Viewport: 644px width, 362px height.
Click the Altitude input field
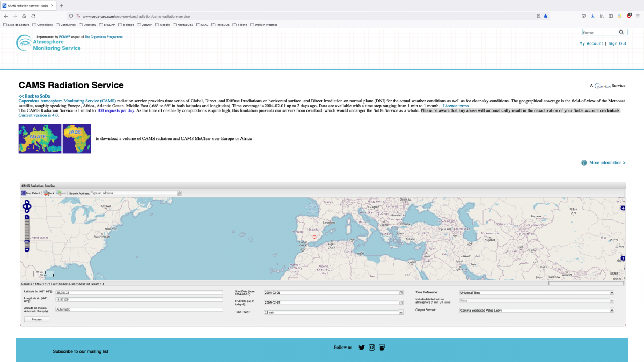tap(138, 309)
